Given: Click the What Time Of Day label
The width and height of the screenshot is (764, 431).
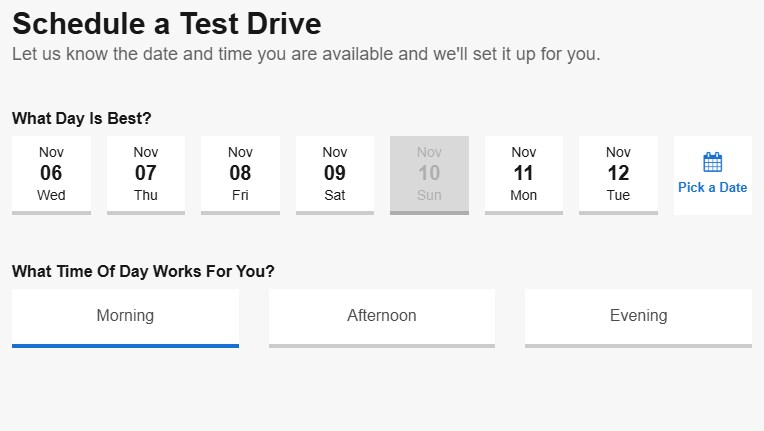Looking at the screenshot, I should 143,271.
